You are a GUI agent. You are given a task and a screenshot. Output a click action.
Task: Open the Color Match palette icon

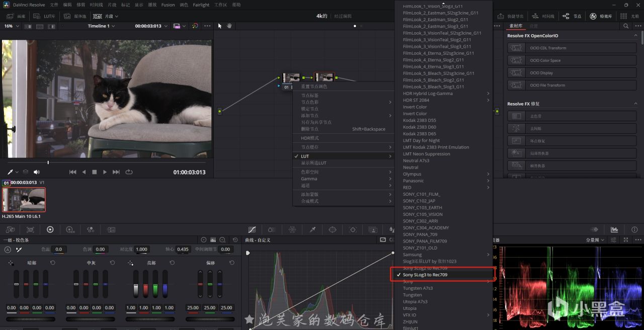pyautogui.click(x=30, y=229)
